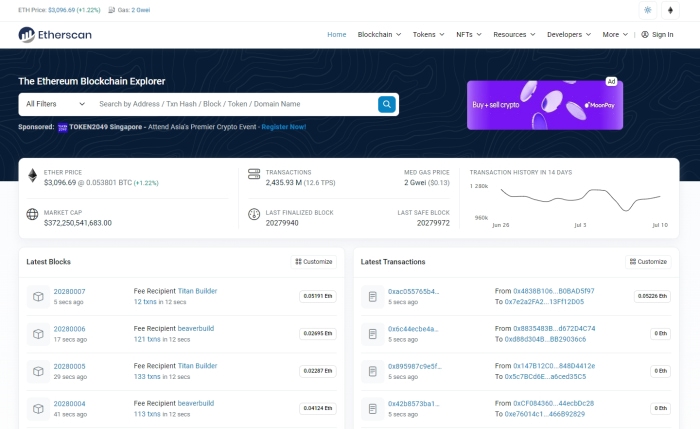This screenshot has height=429, width=700.
Task: Click the transaction document icon for 0xac055765b4
Action: click(x=371, y=296)
